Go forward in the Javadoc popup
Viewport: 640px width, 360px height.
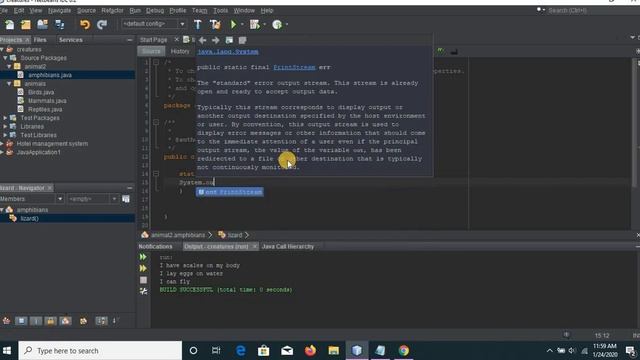pyautogui.click(x=216, y=40)
